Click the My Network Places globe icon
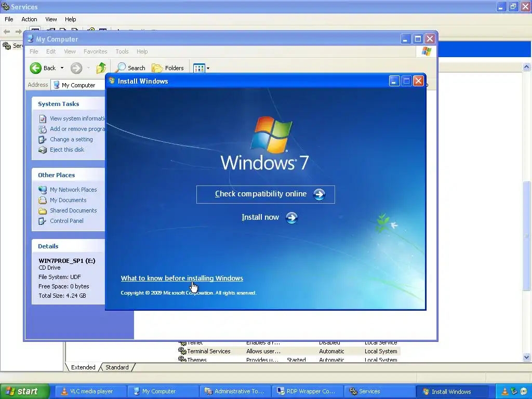 pyautogui.click(x=43, y=190)
